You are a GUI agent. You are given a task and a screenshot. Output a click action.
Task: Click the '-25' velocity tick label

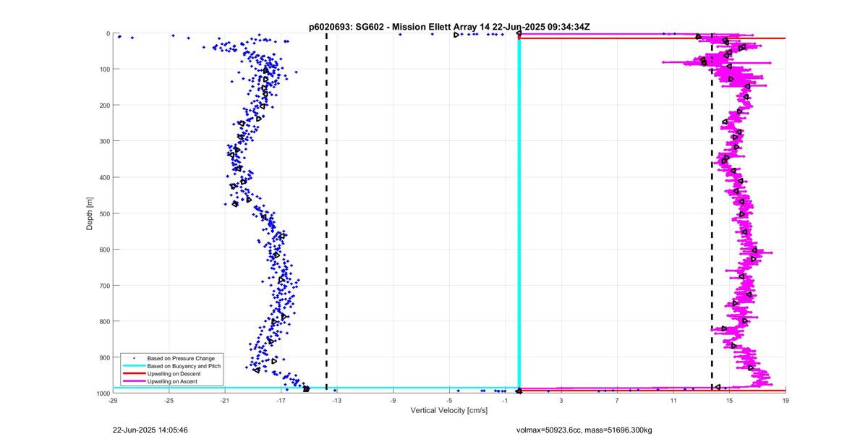click(x=169, y=400)
